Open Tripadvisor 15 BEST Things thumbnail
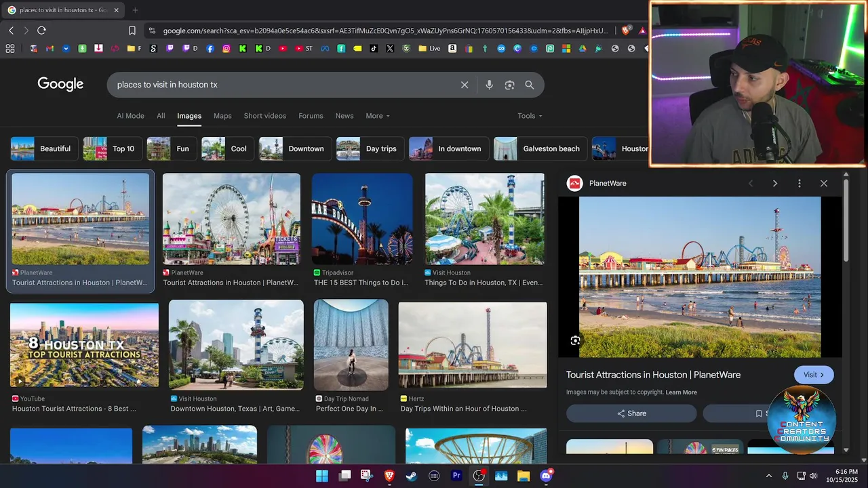The width and height of the screenshot is (868, 488). [x=362, y=219]
